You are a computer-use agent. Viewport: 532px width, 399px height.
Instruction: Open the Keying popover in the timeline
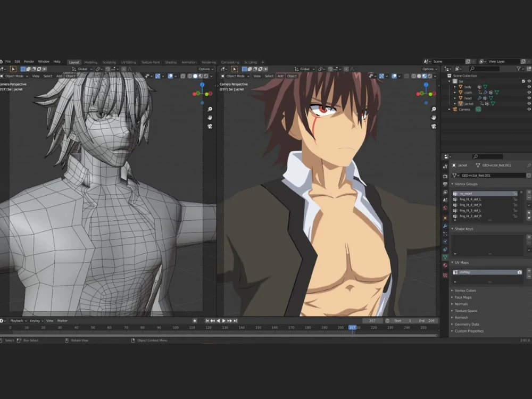pyautogui.click(x=36, y=321)
